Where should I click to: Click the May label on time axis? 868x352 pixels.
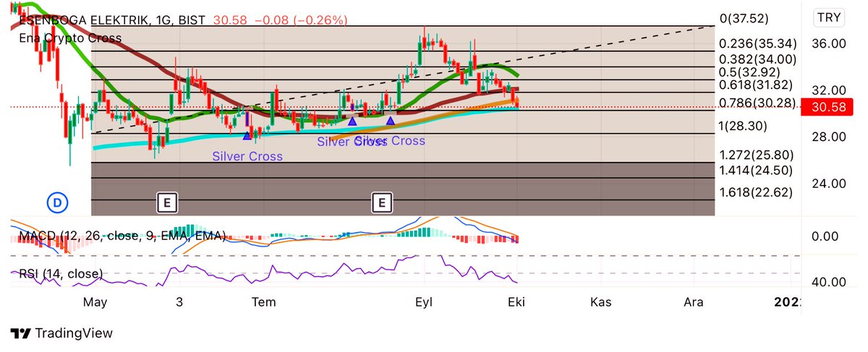(95, 302)
